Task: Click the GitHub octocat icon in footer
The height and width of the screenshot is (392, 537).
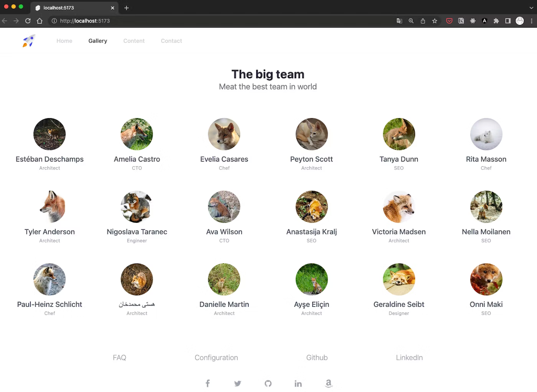Action: tap(268, 383)
